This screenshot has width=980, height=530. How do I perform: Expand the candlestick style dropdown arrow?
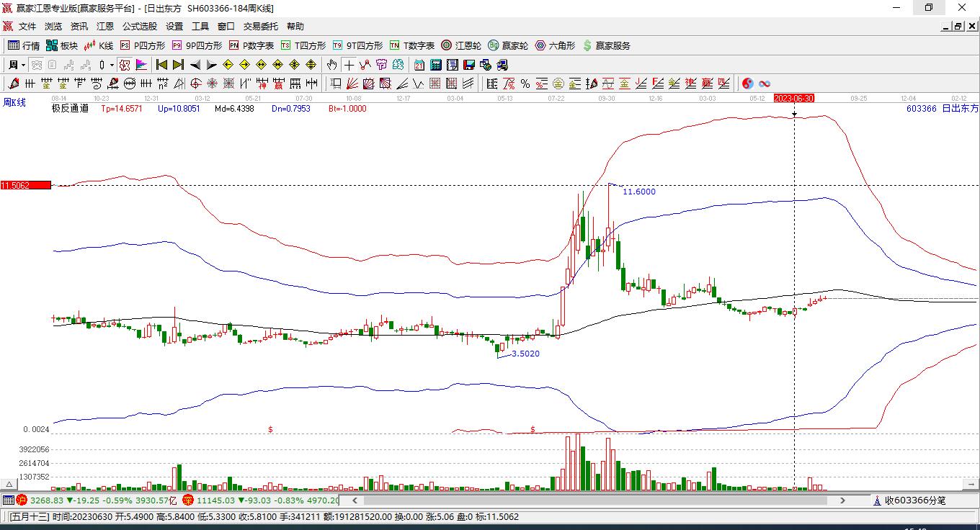coord(112,65)
